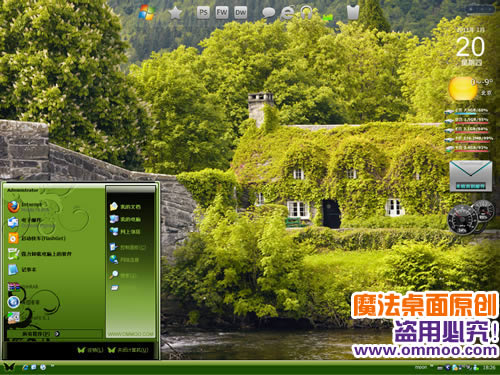
Task: Click the headphones icon in the dock
Action: (306, 13)
